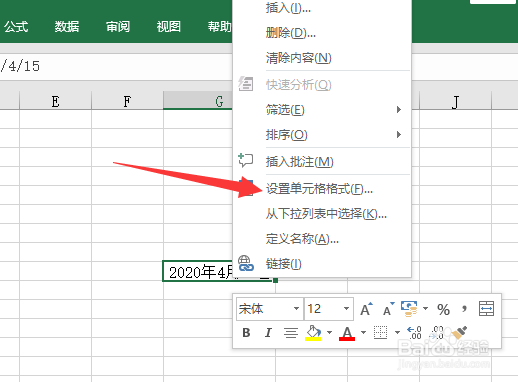This screenshot has width=518, height=382.
Task: Apply the red font color
Action: [347, 333]
